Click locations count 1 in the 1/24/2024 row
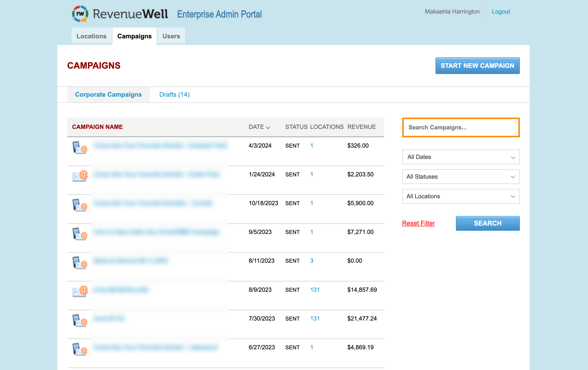Image resolution: width=588 pixels, height=370 pixels. 312,174
